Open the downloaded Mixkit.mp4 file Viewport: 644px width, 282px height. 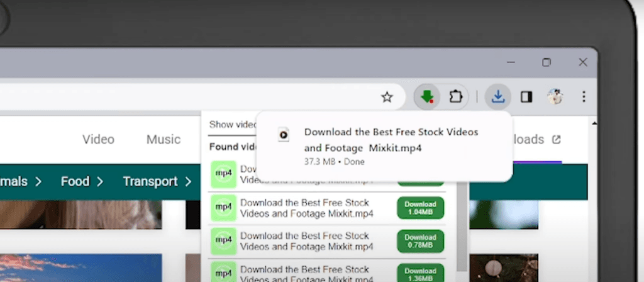(391, 140)
